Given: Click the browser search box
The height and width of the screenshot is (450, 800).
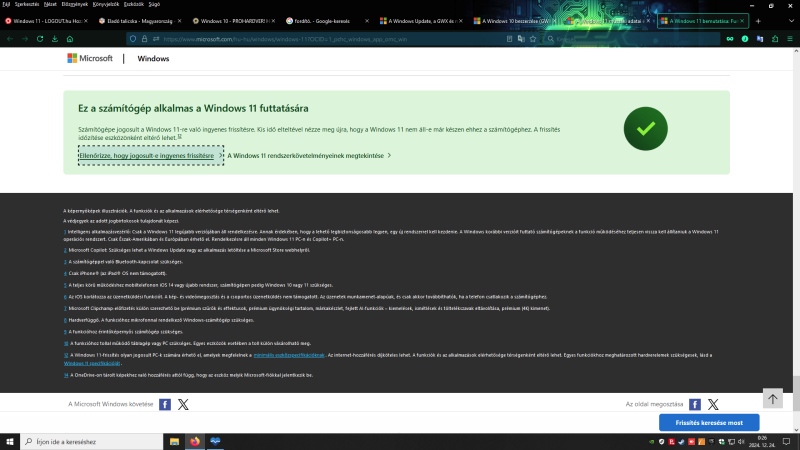Looking at the screenshot, I should (x=633, y=39).
